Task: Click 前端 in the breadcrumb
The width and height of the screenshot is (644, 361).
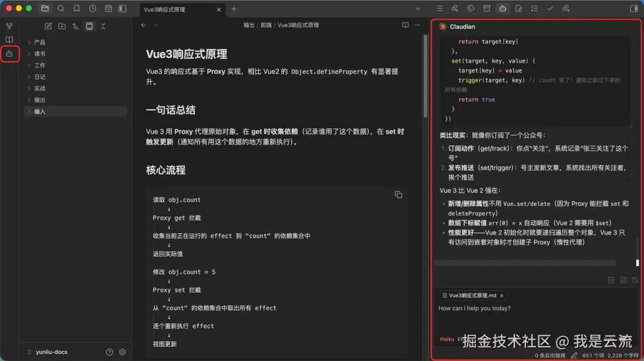Action: tap(266, 25)
